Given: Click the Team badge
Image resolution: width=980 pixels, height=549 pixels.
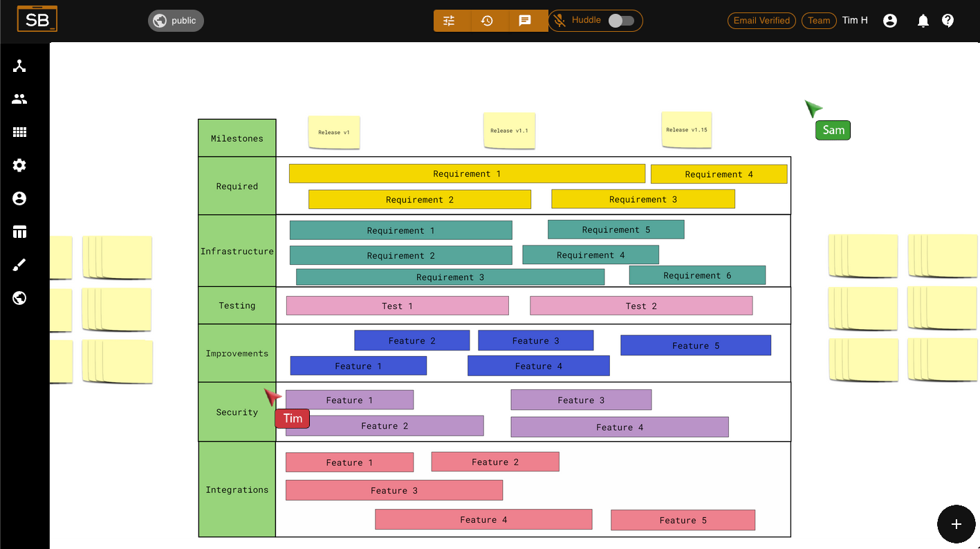Looking at the screenshot, I should click(819, 21).
